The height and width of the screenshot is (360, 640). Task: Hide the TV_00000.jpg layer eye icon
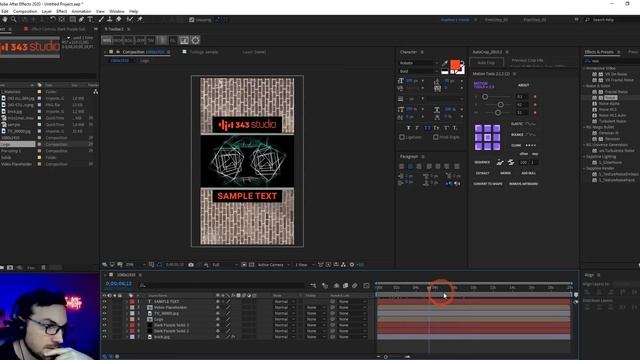[104, 313]
